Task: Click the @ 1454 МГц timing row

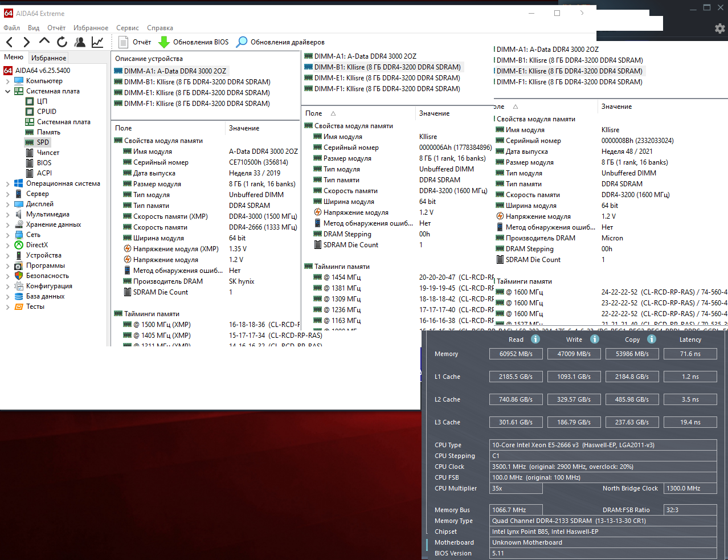Action: (403, 277)
